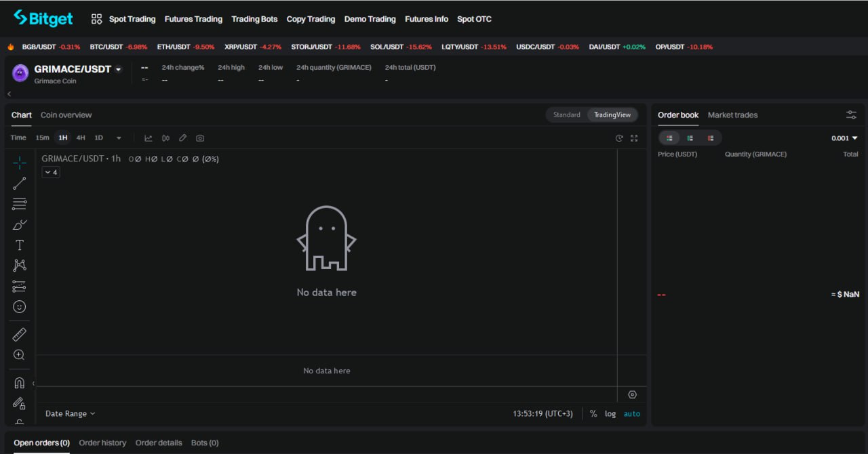The image size is (868, 454).
Task: Collapse the left panel arrow below coin
Action: (x=9, y=94)
